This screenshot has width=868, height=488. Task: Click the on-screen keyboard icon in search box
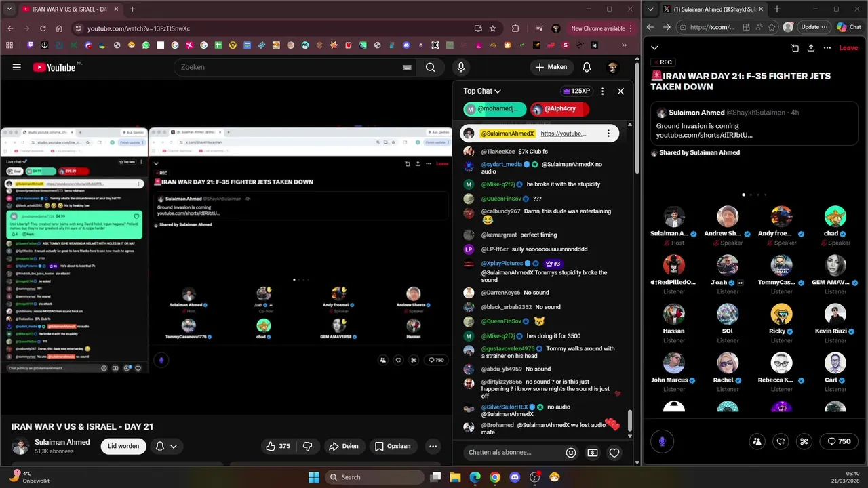pos(407,67)
